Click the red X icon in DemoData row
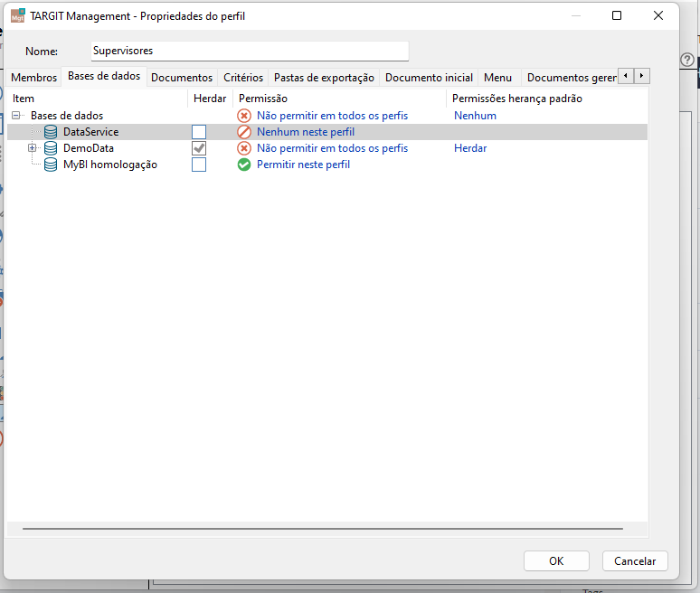Viewport: 700px width, 593px height. click(x=244, y=148)
